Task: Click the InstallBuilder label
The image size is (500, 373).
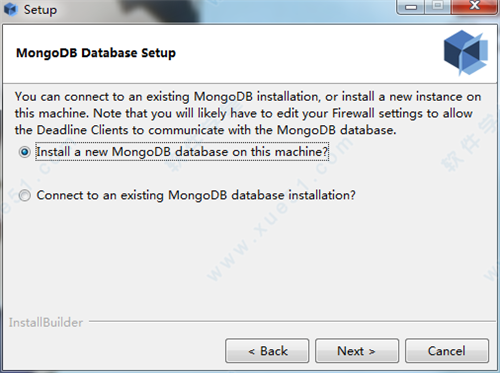Action: [46, 323]
